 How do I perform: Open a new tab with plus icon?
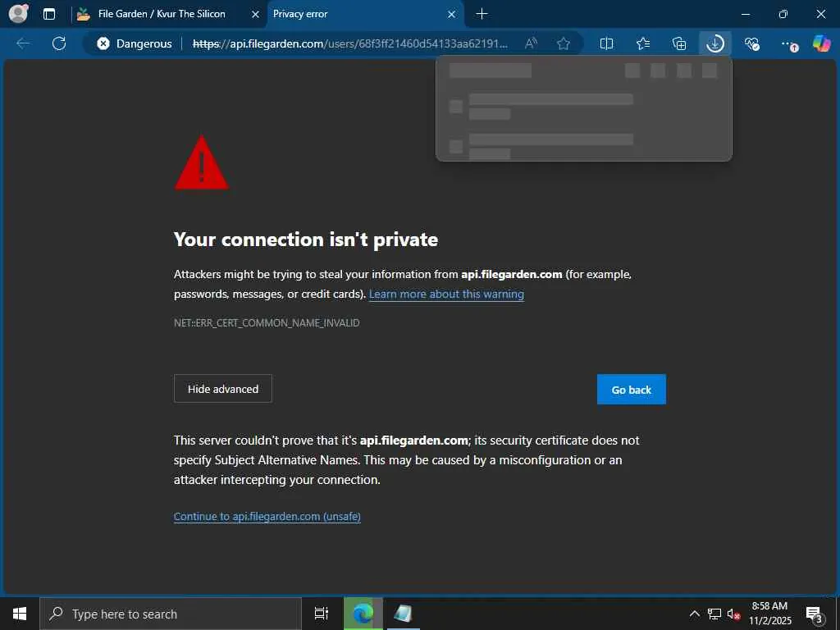482,14
